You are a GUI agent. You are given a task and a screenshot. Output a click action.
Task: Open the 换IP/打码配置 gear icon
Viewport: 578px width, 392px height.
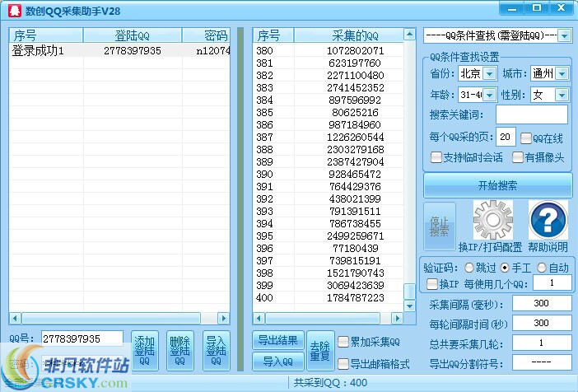coord(493,220)
